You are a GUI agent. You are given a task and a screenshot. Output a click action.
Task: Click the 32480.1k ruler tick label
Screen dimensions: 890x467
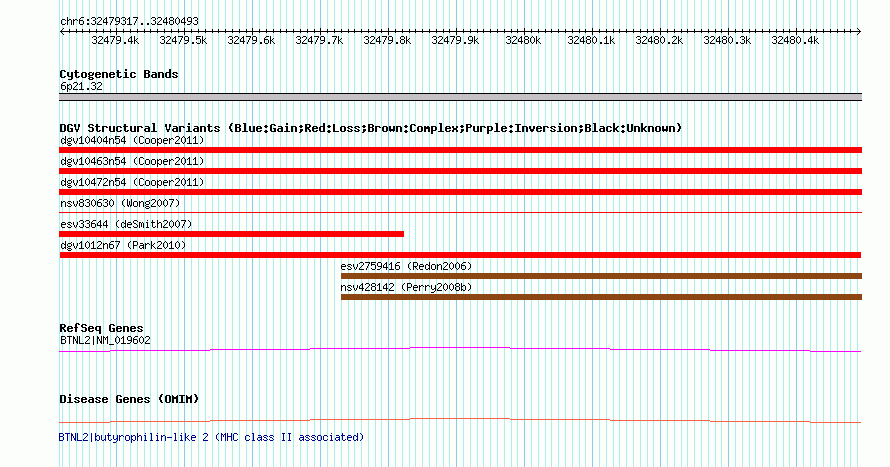pos(591,40)
